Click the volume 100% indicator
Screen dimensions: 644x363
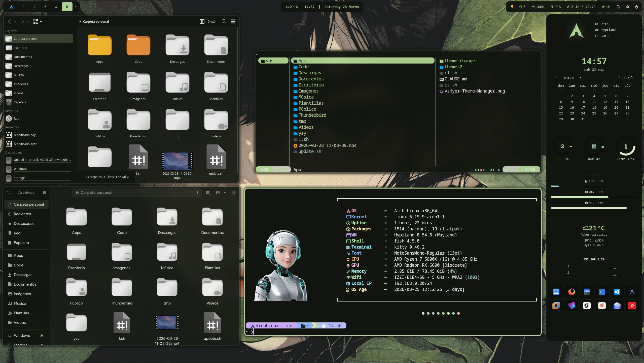click(538, 7)
